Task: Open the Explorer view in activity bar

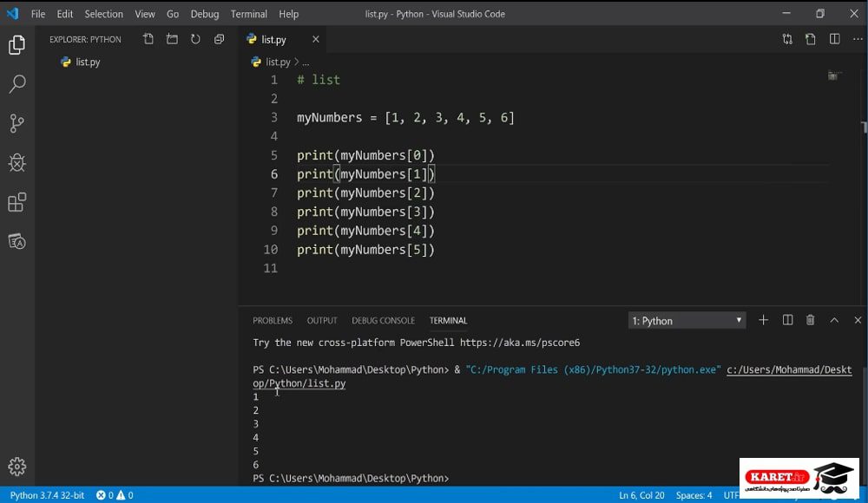Action: (16, 45)
